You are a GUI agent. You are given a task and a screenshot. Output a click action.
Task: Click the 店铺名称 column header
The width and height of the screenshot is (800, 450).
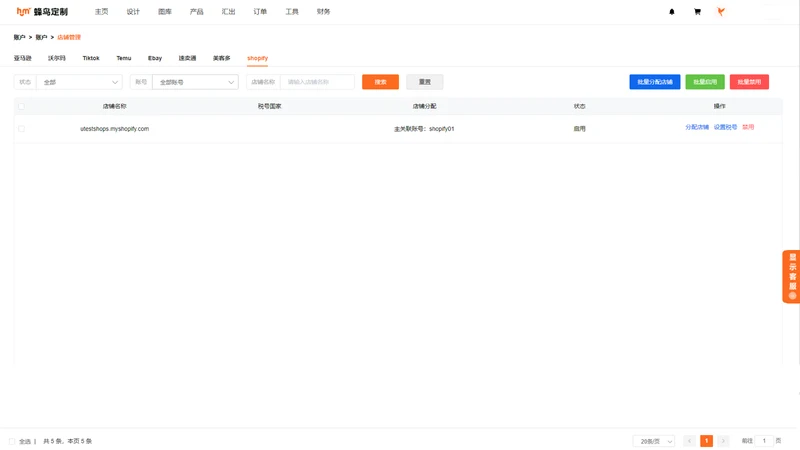tap(114, 106)
